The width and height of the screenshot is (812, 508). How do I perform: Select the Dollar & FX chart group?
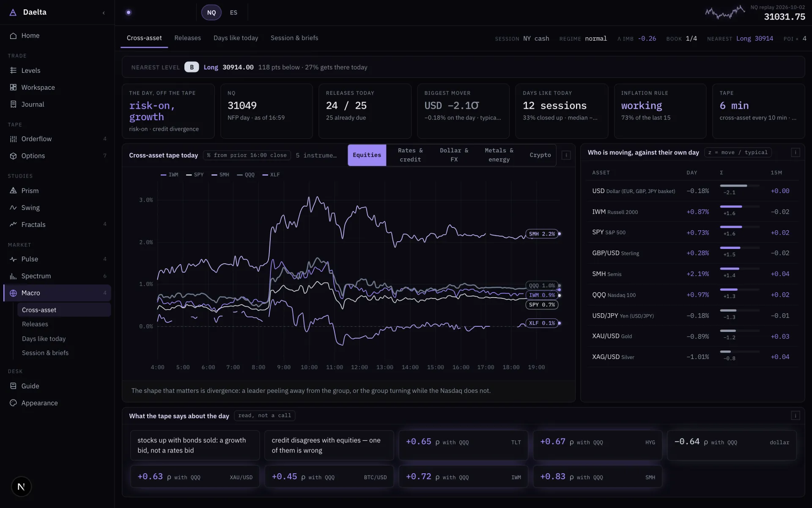(454, 155)
